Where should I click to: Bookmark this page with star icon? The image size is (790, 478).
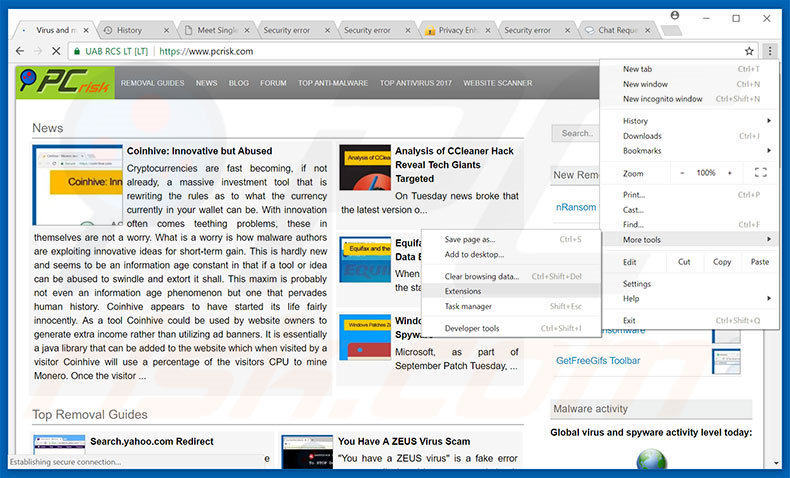tap(749, 51)
